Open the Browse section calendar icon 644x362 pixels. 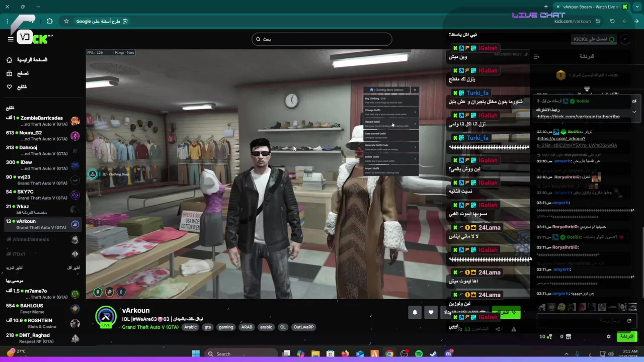pyautogui.click(x=9, y=73)
